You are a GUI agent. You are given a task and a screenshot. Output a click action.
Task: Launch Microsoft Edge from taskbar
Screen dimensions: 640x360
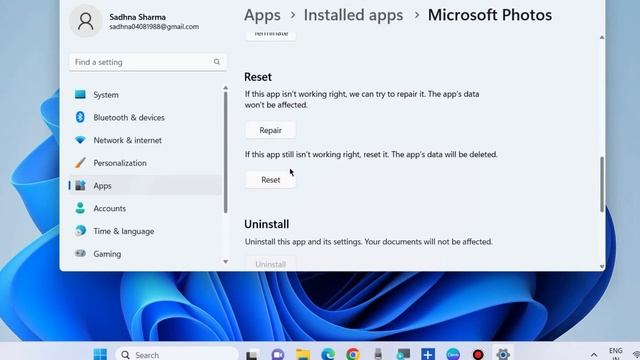click(x=328, y=354)
